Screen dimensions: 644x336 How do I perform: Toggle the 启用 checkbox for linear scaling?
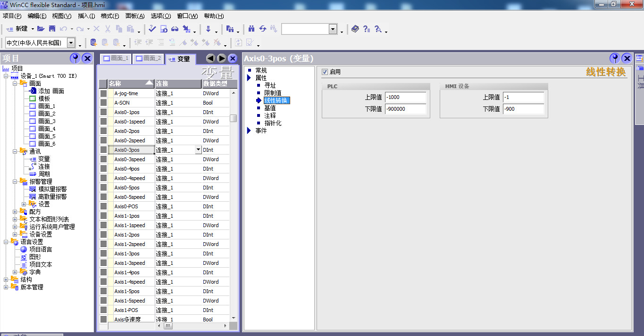325,72
